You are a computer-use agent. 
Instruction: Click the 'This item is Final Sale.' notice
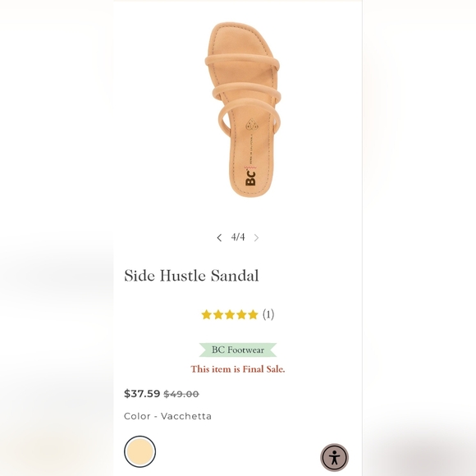[x=238, y=369]
